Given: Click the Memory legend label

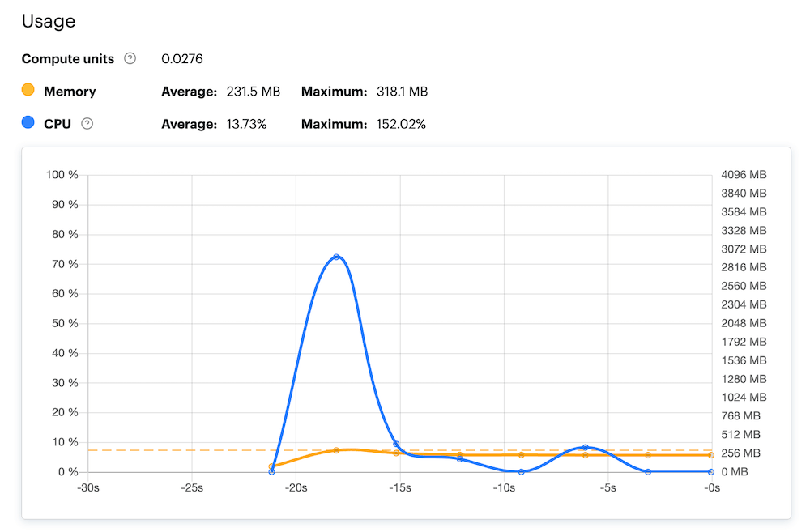Looking at the screenshot, I should click(70, 92).
